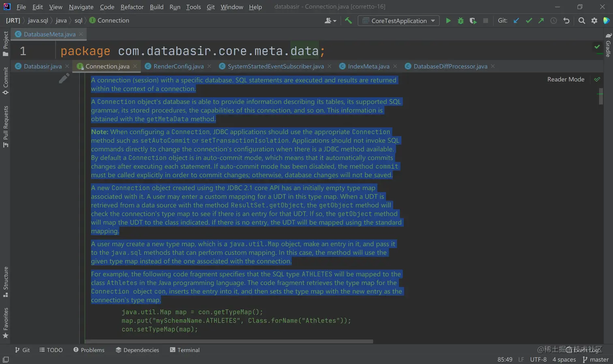Image resolution: width=613 pixels, height=364 pixels.
Task: Close the IndexMeta.java tab
Action: pos(395,66)
